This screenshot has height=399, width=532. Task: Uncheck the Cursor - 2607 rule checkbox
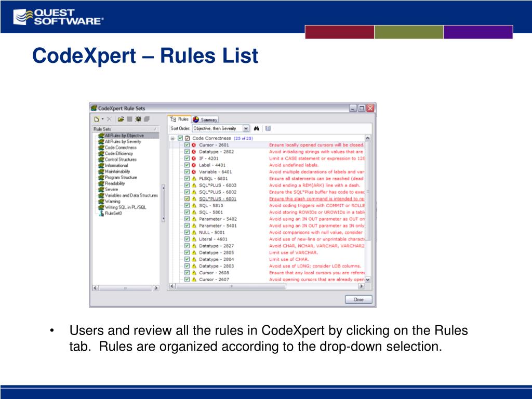click(x=187, y=280)
